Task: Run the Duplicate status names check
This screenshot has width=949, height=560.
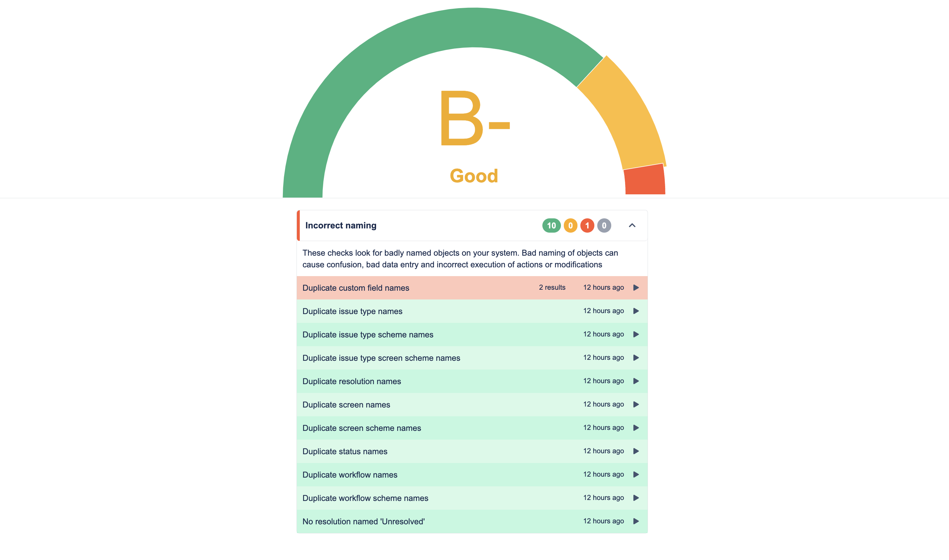Action: click(x=636, y=451)
